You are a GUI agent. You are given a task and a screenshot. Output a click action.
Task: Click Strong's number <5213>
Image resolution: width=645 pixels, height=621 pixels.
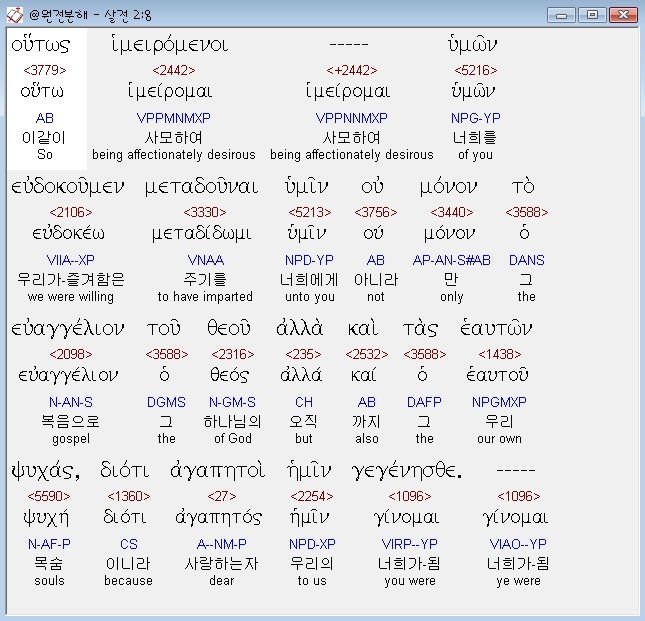[310, 212]
